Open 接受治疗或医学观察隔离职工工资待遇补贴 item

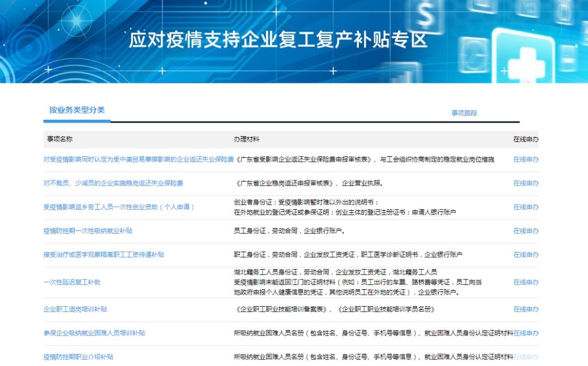[103, 255]
